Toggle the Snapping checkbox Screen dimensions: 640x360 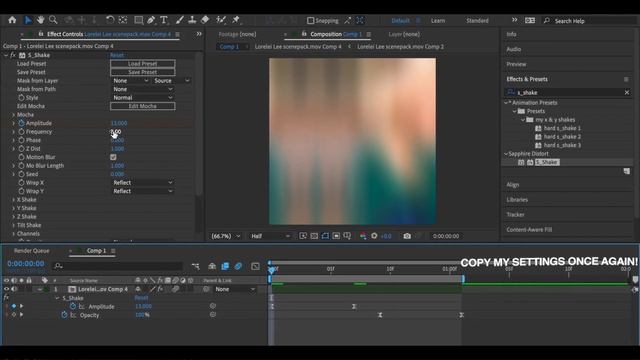pos(310,20)
